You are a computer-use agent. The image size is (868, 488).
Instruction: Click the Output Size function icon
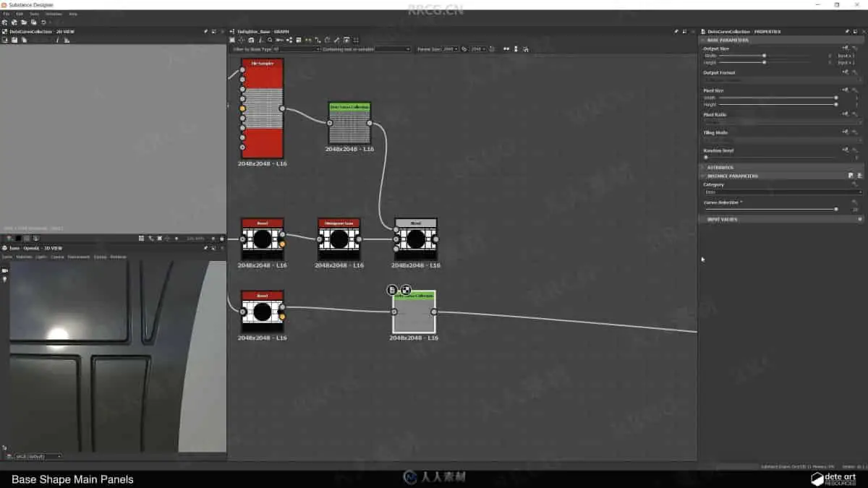(846, 48)
